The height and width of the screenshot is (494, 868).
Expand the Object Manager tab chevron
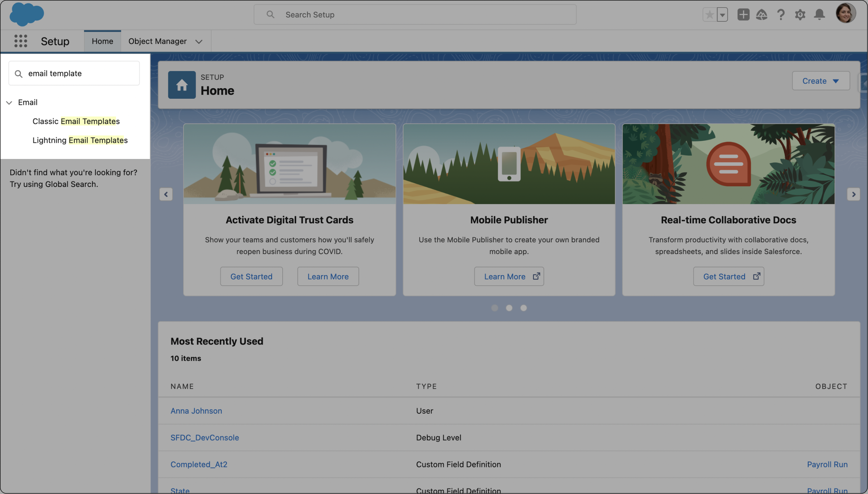click(x=199, y=41)
